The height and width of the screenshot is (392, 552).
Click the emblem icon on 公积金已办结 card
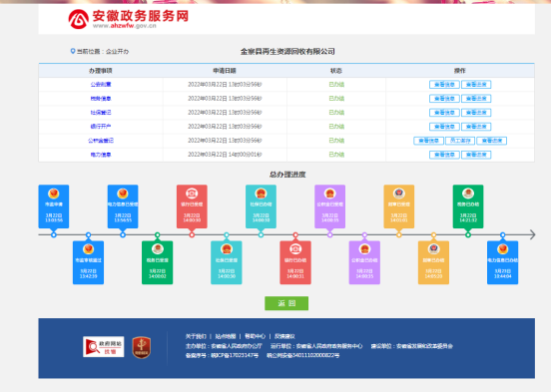click(364, 249)
